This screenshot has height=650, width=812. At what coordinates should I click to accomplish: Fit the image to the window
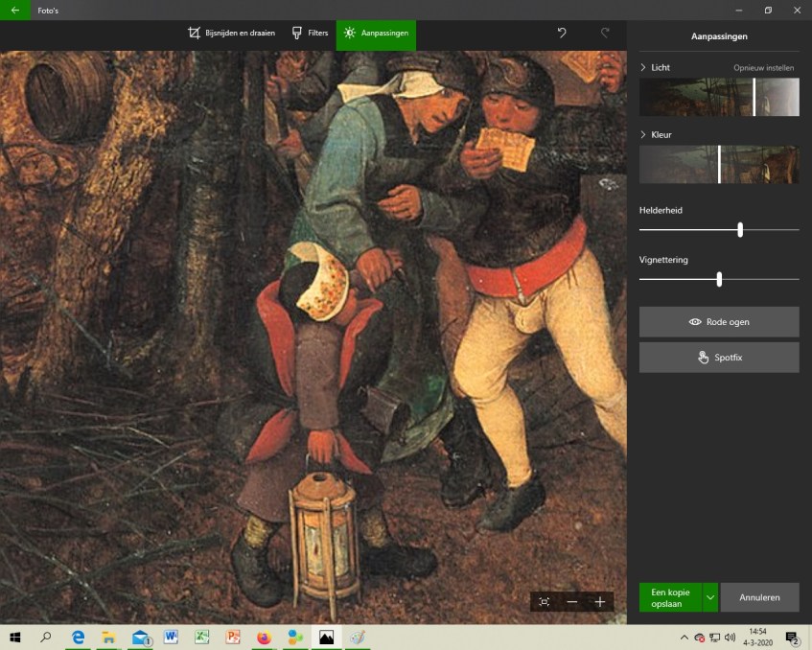click(x=545, y=601)
